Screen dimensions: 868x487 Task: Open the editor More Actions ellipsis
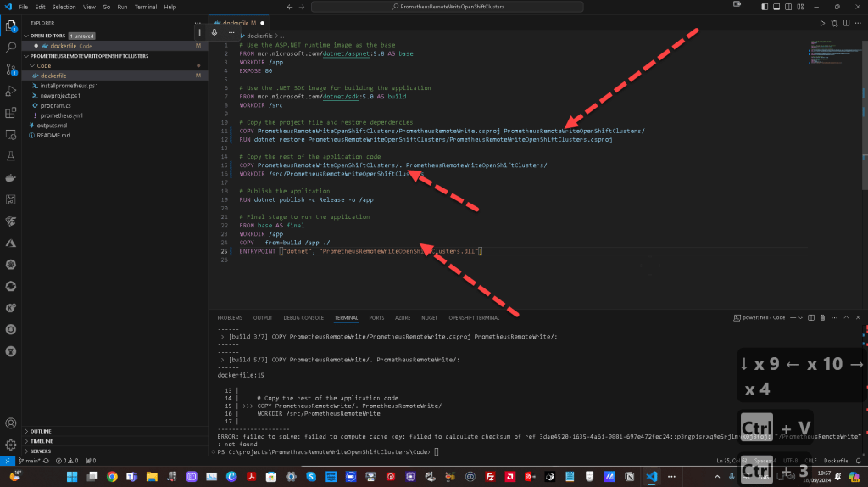point(858,23)
